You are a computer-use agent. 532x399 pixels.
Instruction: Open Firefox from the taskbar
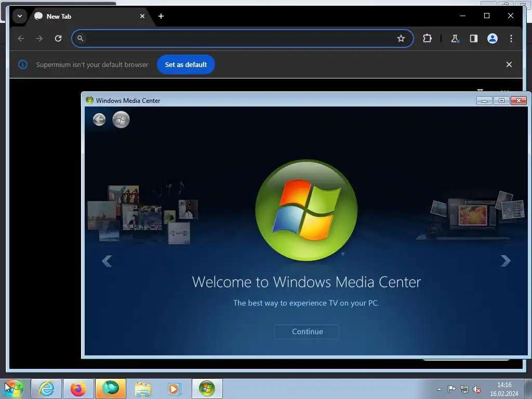[78, 389]
